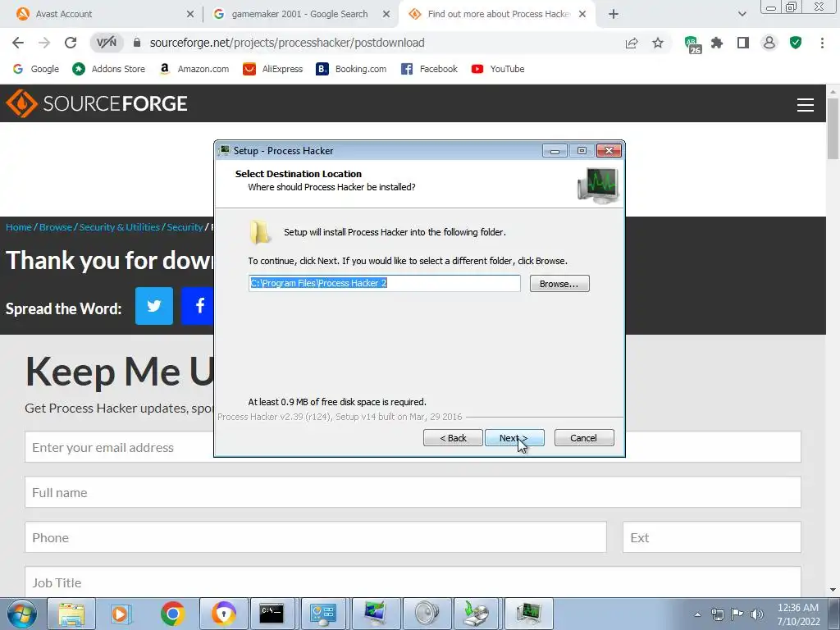Click the Back button in Setup

[453, 438]
